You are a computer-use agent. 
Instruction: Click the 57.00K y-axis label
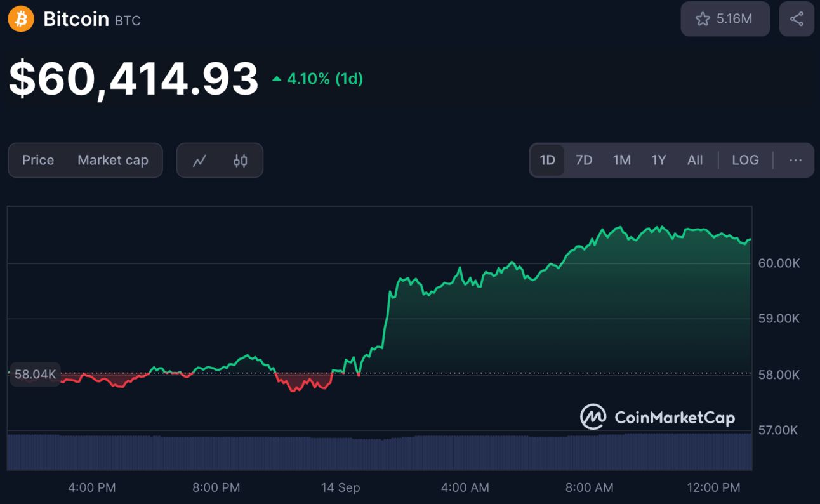(779, 430)
